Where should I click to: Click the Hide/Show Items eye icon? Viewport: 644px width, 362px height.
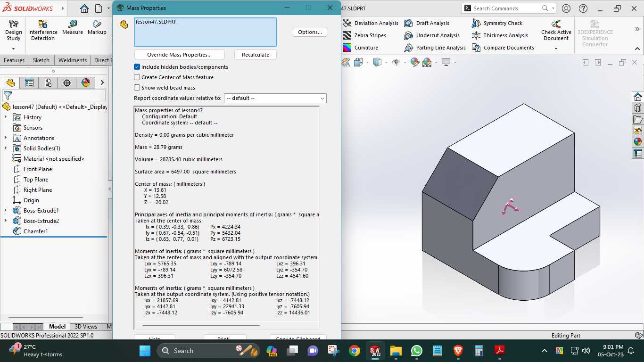[x=396, y=62]
